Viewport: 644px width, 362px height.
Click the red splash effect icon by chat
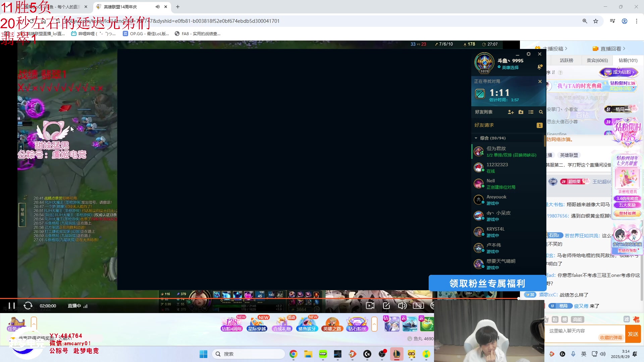coord(636,319)
